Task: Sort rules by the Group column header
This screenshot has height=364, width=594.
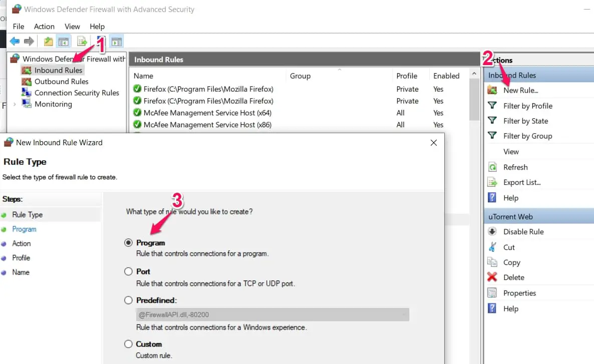Action: pos(300,76)
